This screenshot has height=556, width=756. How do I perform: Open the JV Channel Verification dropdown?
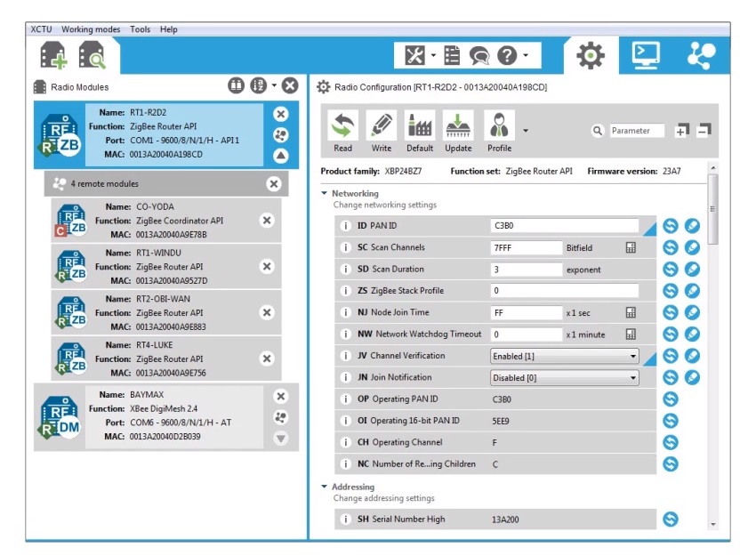[565, 356]
